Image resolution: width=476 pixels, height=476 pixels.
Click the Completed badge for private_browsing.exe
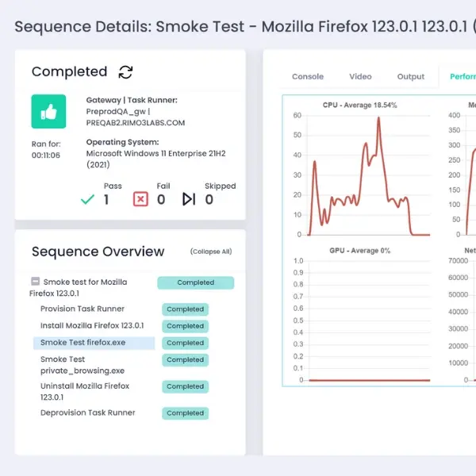click(185, 359)
